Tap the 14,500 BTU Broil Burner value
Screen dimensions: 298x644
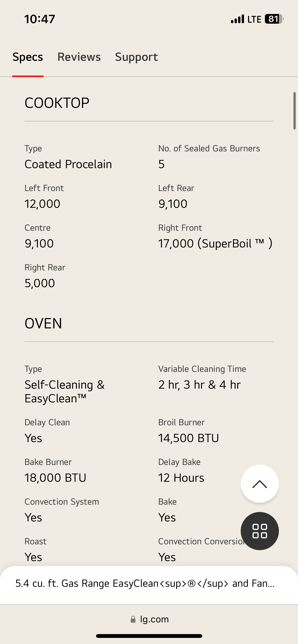tap(188, 438)
